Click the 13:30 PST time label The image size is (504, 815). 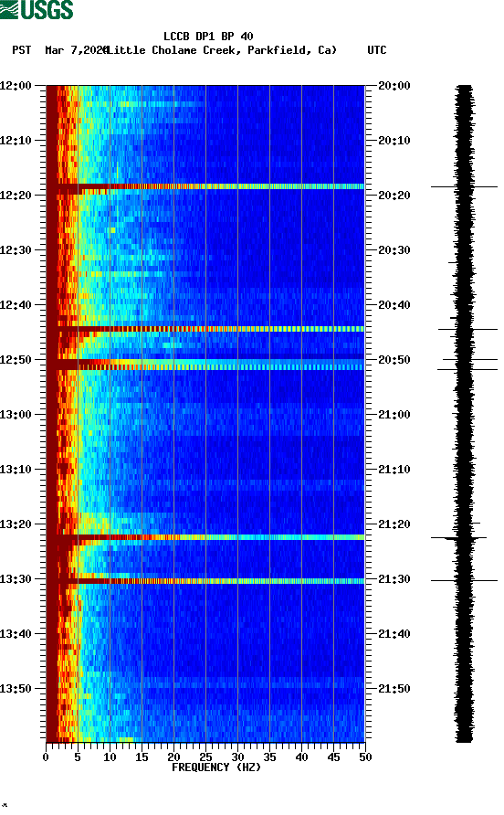pos(16,579)
